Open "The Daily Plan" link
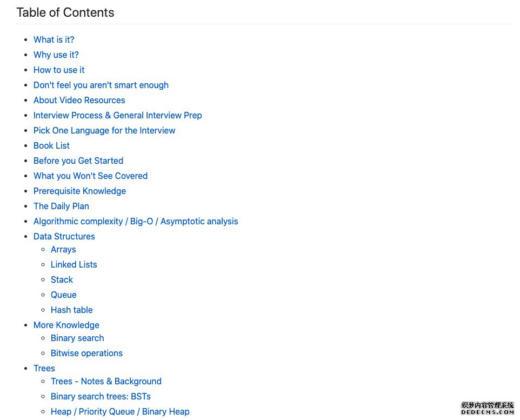The image size is (520, 420). point(61,206)
